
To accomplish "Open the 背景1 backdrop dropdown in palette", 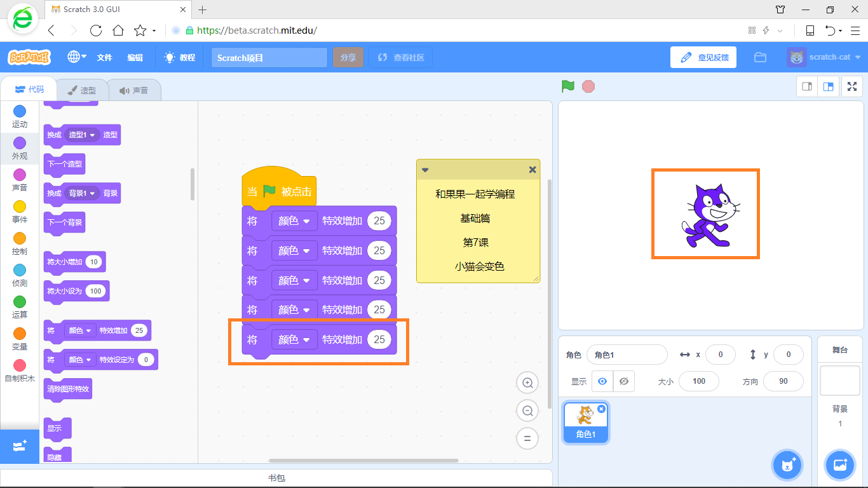I will (82, 193).
